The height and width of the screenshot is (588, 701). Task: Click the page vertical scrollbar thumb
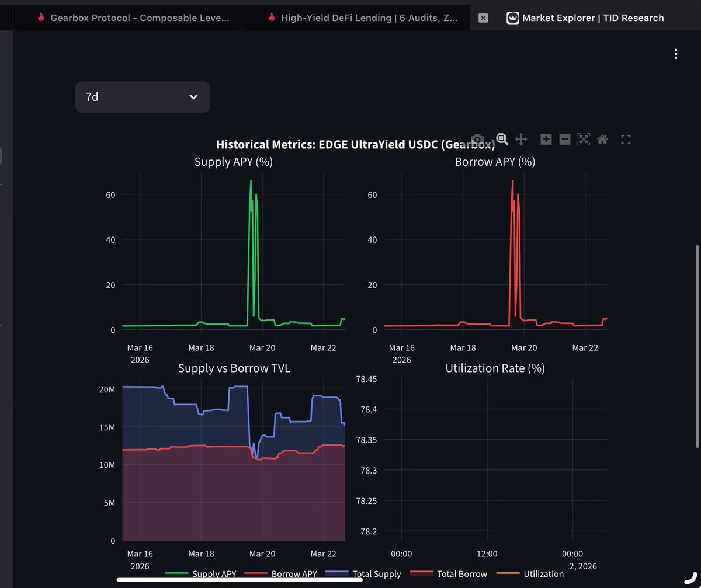coord(696,347)
